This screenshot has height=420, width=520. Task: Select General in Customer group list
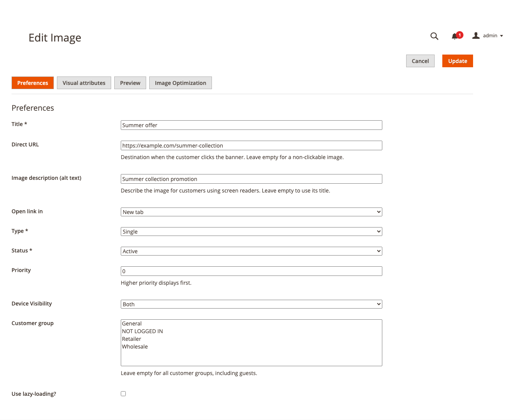coord(252,324)
